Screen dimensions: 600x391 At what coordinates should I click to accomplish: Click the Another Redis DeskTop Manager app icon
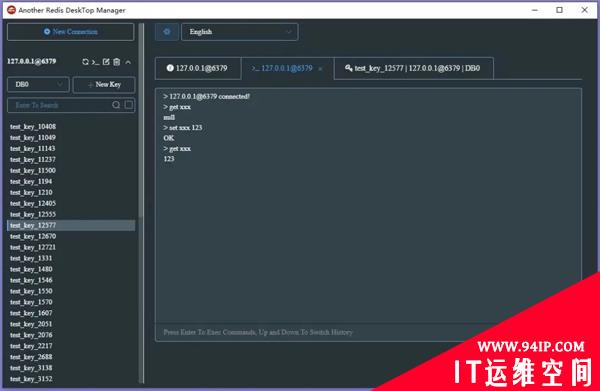point(11,10)
